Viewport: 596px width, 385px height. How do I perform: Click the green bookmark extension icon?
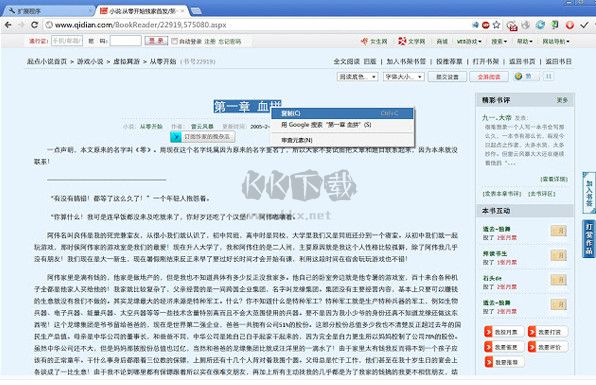click(555, 25)
